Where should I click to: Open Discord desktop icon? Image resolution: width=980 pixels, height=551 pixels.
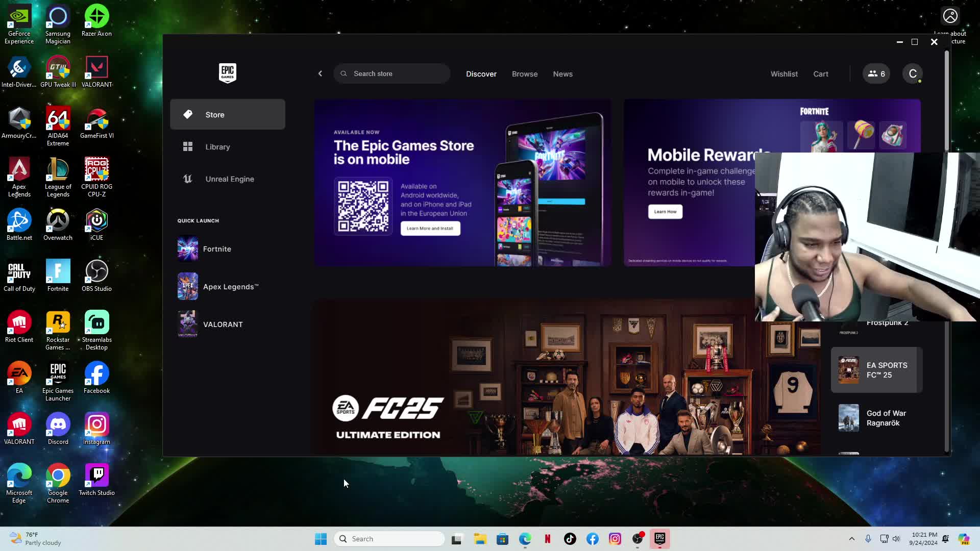(58, 429)
